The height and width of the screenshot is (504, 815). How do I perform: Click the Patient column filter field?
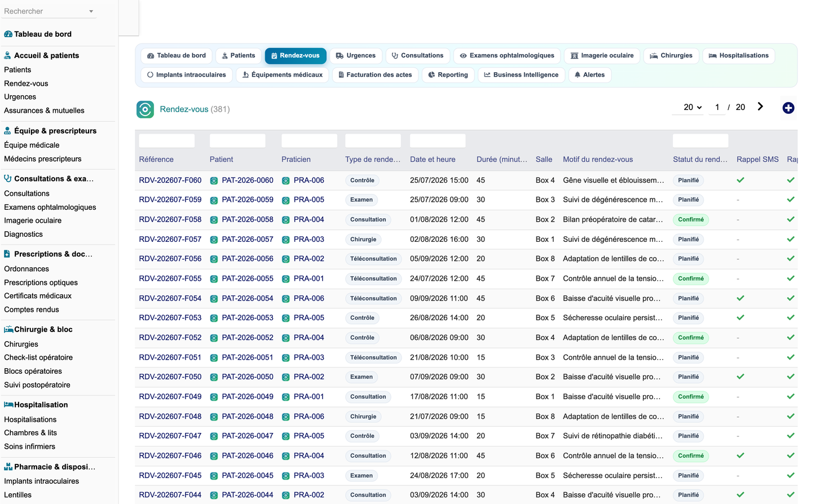(x=237, y=141)
